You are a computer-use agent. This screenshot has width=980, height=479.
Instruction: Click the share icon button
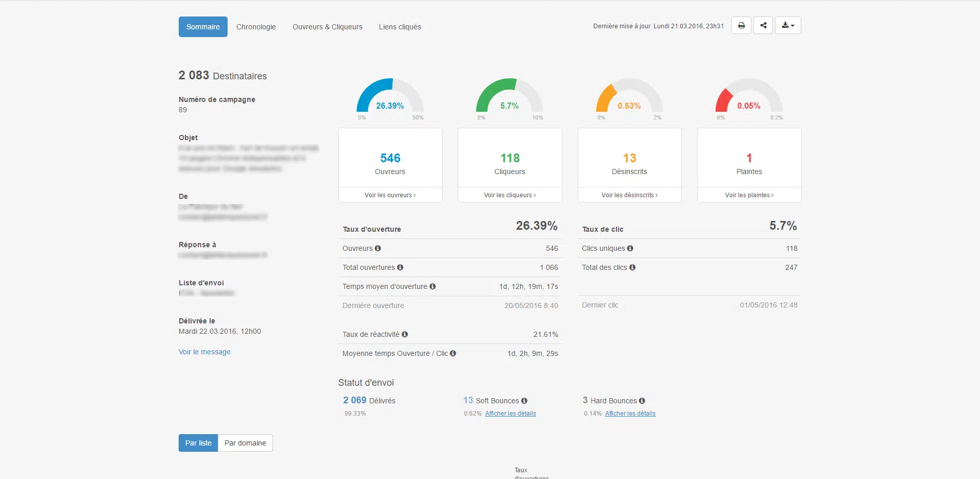coord(763,25)
